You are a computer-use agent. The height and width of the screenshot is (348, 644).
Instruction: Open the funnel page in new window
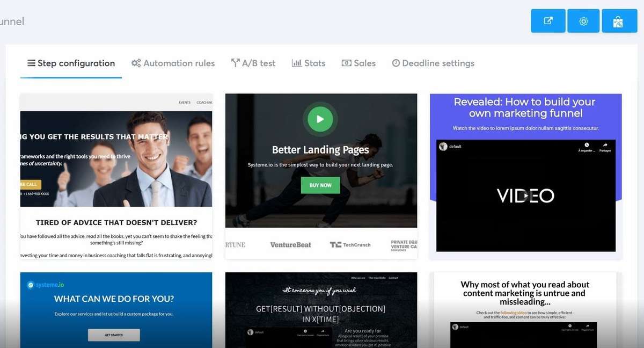coord(548,21)
